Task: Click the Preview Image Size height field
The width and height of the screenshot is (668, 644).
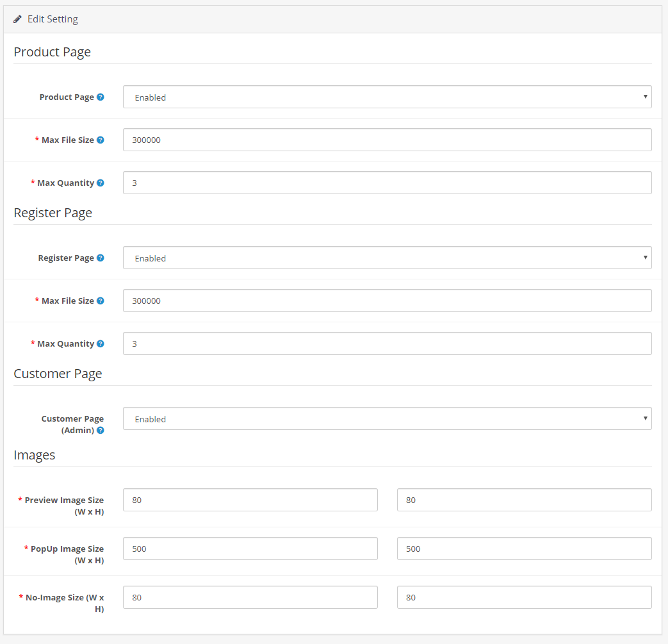Action: [525, 500]
